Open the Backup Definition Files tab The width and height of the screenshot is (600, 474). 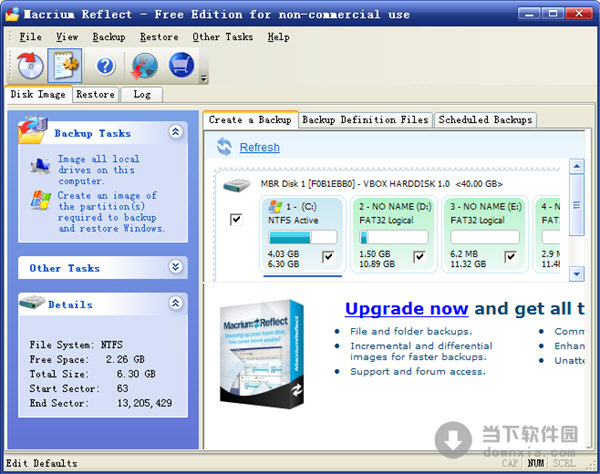pyautogui.click(x=365, y=120)
